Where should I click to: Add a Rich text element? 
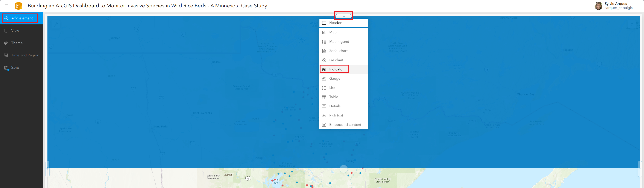click(343, 115)
